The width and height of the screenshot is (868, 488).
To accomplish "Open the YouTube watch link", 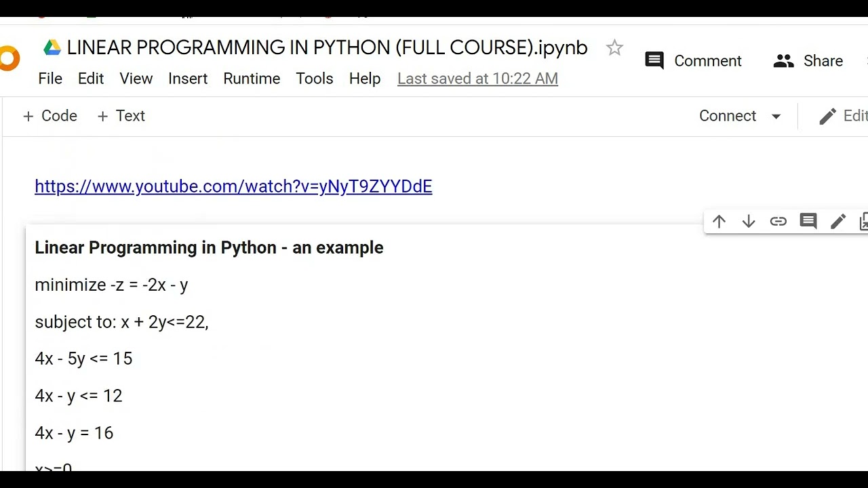I will pos(233,186).
